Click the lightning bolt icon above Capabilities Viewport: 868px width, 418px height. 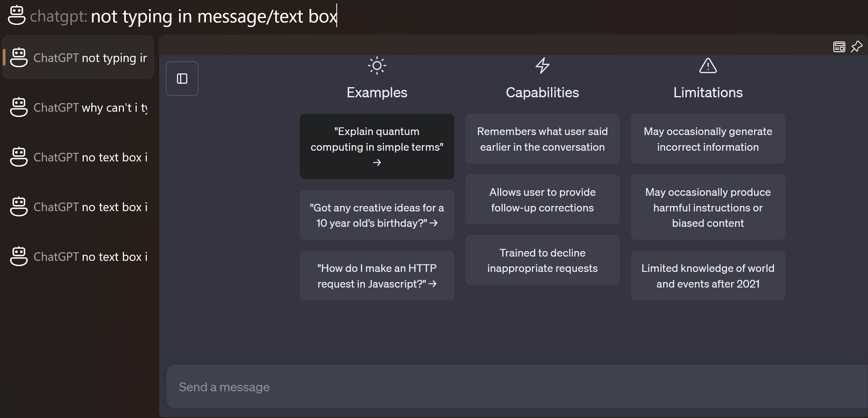point(542,66)
